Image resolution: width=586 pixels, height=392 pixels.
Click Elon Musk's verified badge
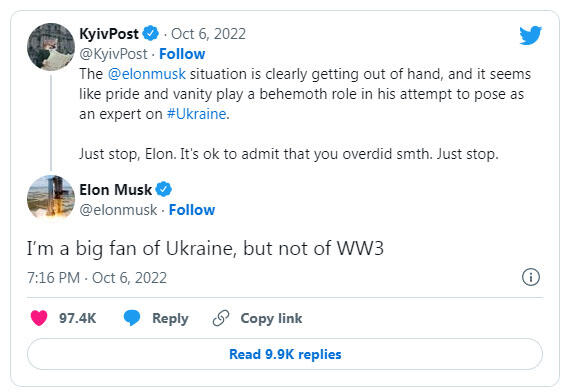(164, 189)
